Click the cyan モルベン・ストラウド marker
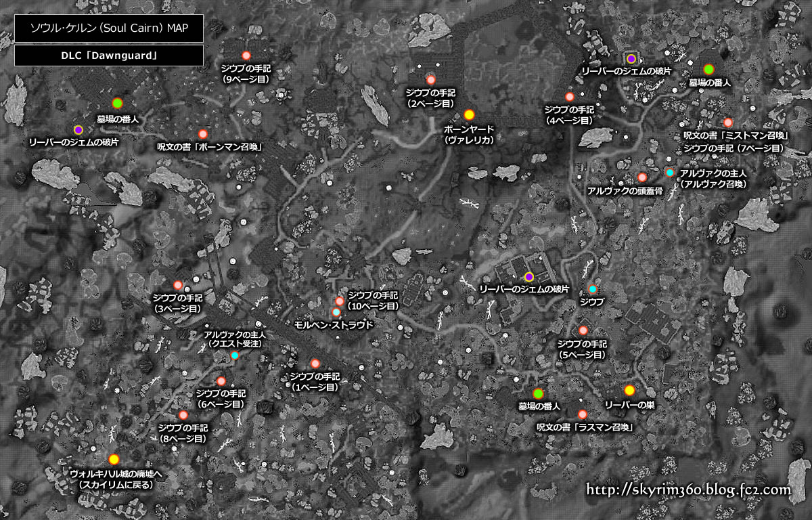 coord(336,312)
